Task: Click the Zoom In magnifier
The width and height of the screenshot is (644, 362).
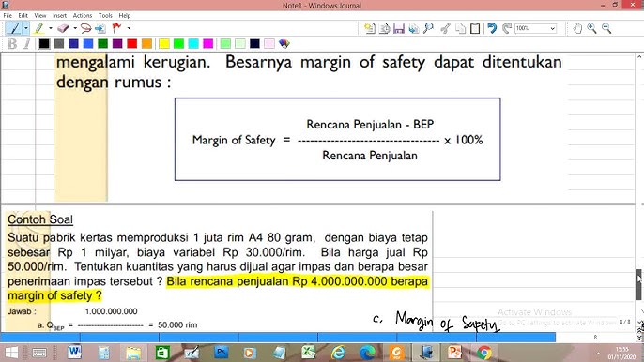Action: 591,28
